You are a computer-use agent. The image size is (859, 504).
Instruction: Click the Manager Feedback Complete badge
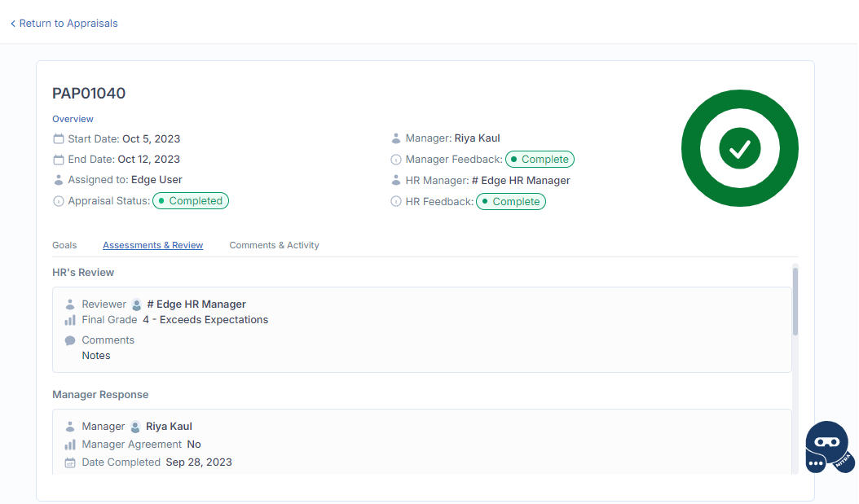(x=540, y=160)
